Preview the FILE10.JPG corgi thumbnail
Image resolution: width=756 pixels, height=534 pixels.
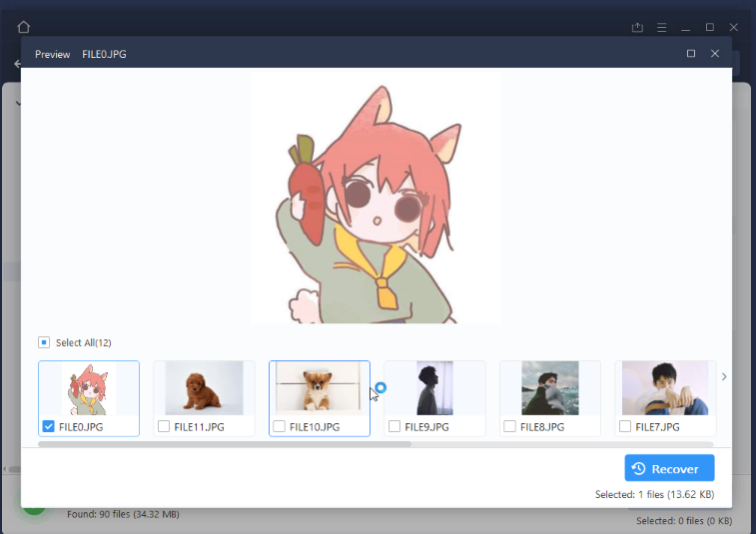[320, 388]
